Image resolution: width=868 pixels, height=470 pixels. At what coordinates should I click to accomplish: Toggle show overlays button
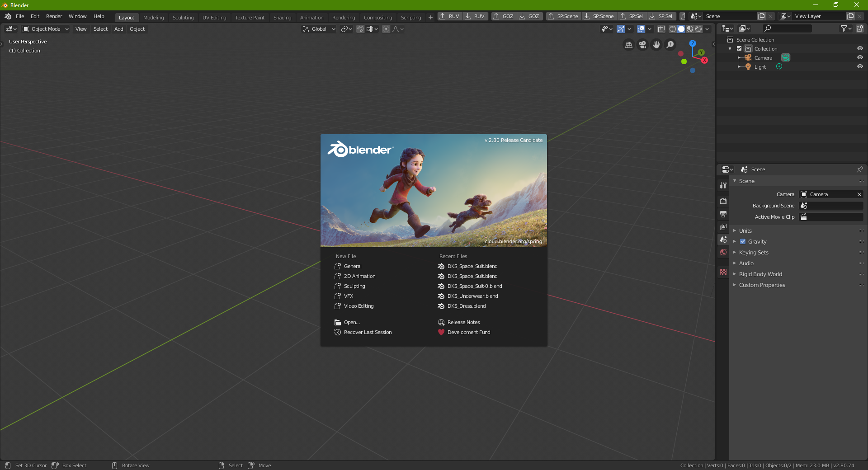coord(641,29)
